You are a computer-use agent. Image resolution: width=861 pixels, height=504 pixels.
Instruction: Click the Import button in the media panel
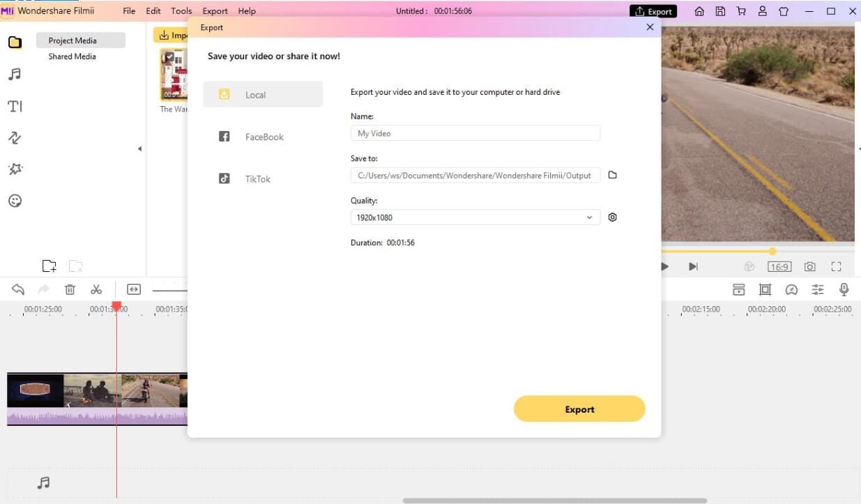pyautogui.click(x=171, y=35)
